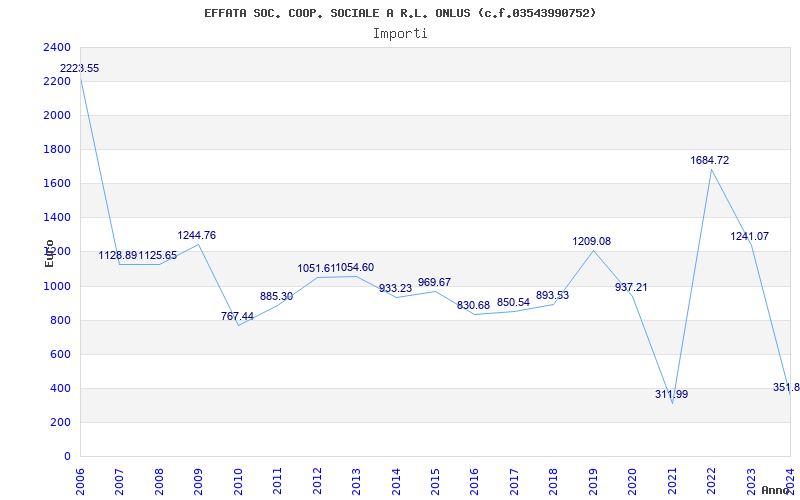
Task: Click the 2015 year label
Action: [x=435, y=482]
